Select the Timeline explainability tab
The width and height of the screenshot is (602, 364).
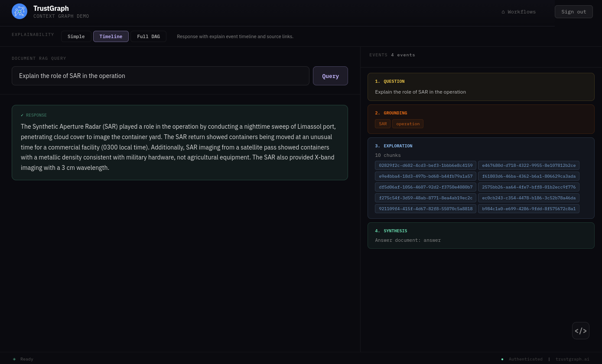coord(111,36)
